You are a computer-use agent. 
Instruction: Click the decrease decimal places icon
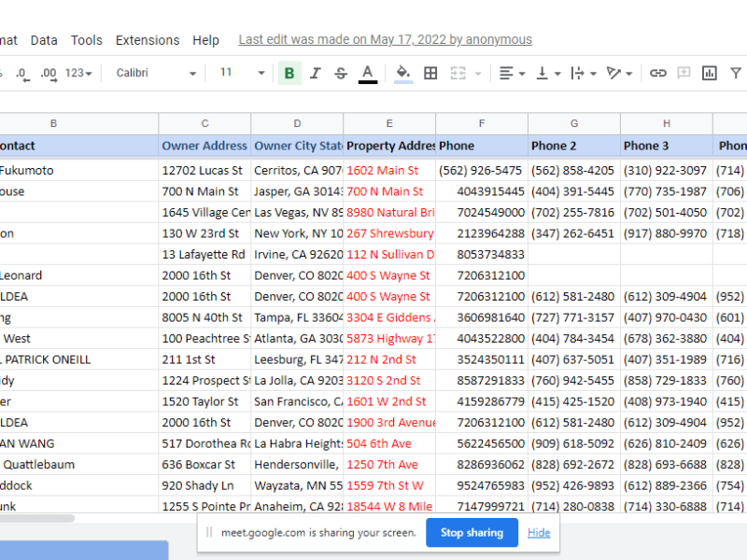click(x=21, y=73)
